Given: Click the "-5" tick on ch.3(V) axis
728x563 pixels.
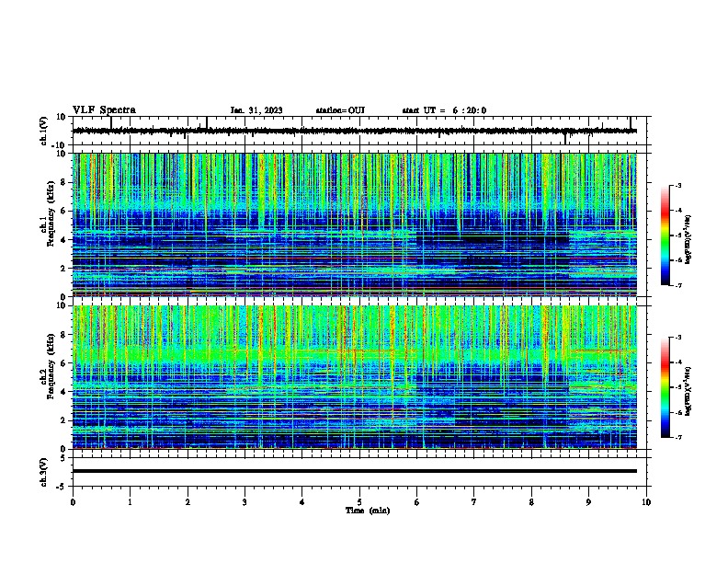Looking at the screenshot, I should tap(62, 487).
